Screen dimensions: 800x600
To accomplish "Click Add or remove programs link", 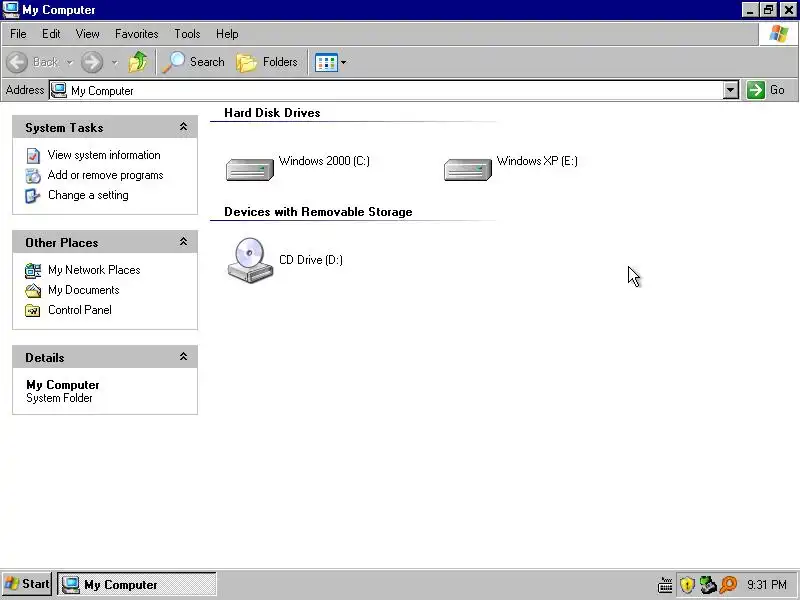I will tap(105, 175).
